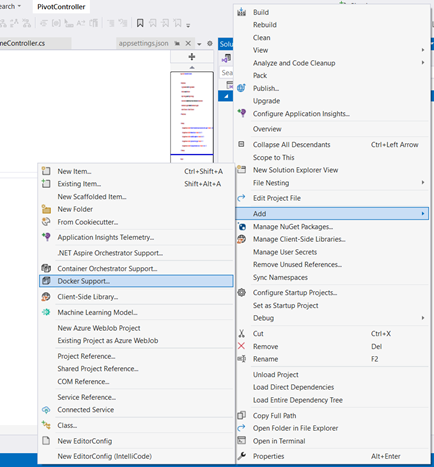This screenshot has height=467, width=434.
Task: Click the Properties wrench icon
Action: point(242,456)
